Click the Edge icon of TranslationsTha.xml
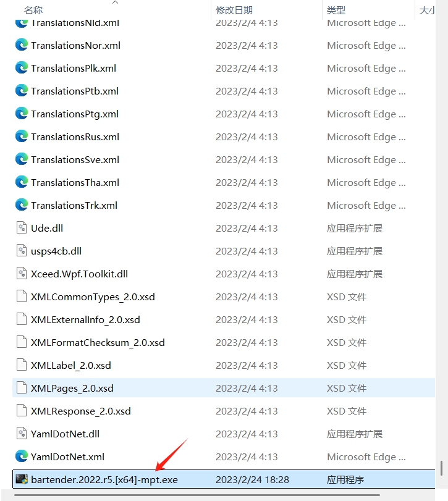Image resolution: width=448 pixels, height=501 pixels. (22, 182)
